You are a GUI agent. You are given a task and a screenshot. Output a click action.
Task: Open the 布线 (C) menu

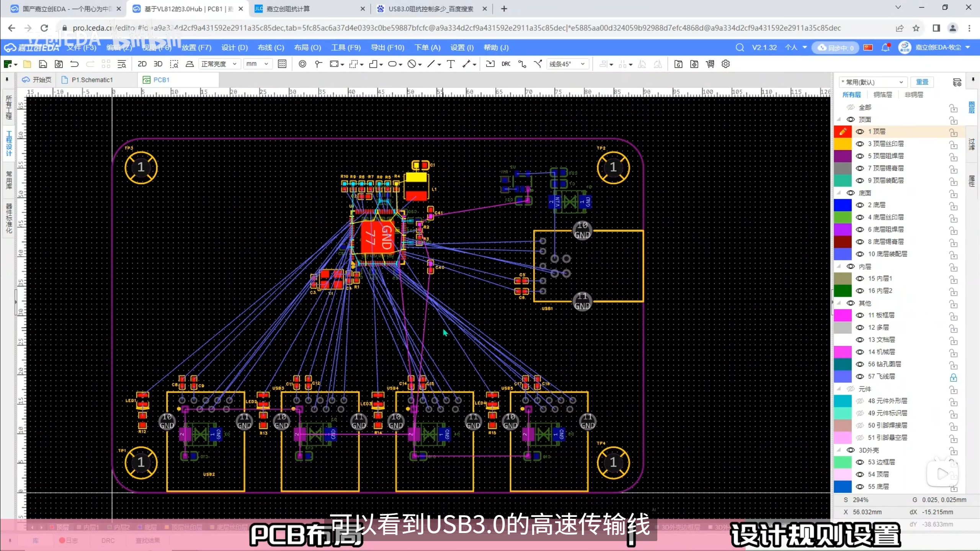(x=271, y=47)
